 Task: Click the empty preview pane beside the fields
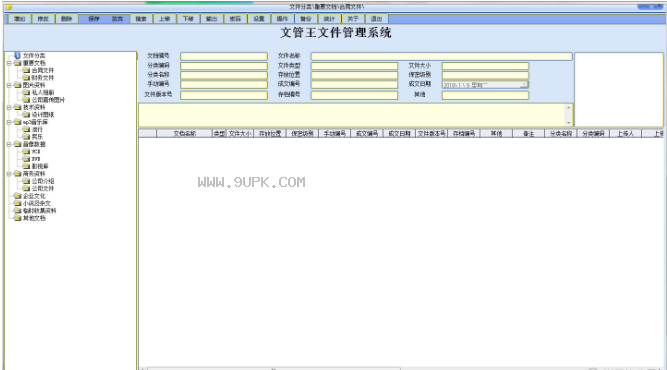pyautogui.click(x=619, y=90)
